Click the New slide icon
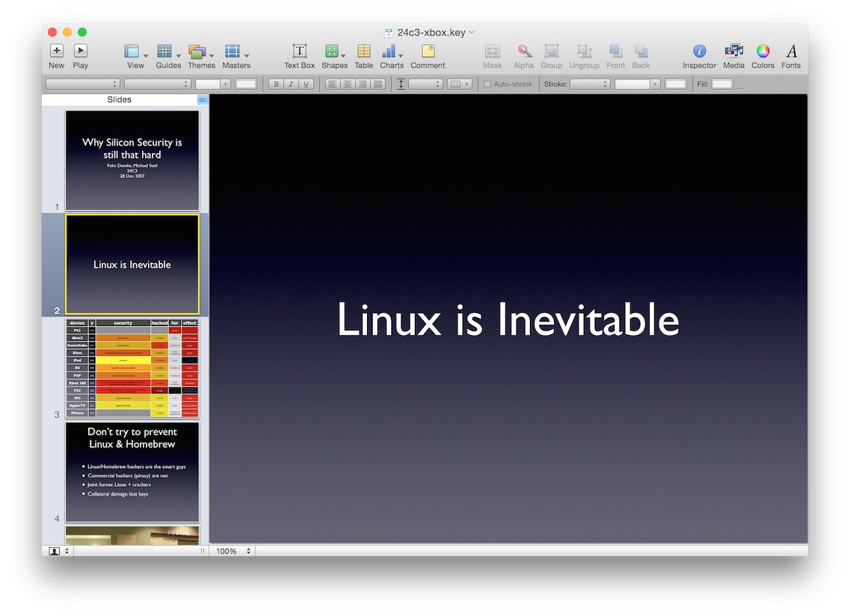 [57, 52]
